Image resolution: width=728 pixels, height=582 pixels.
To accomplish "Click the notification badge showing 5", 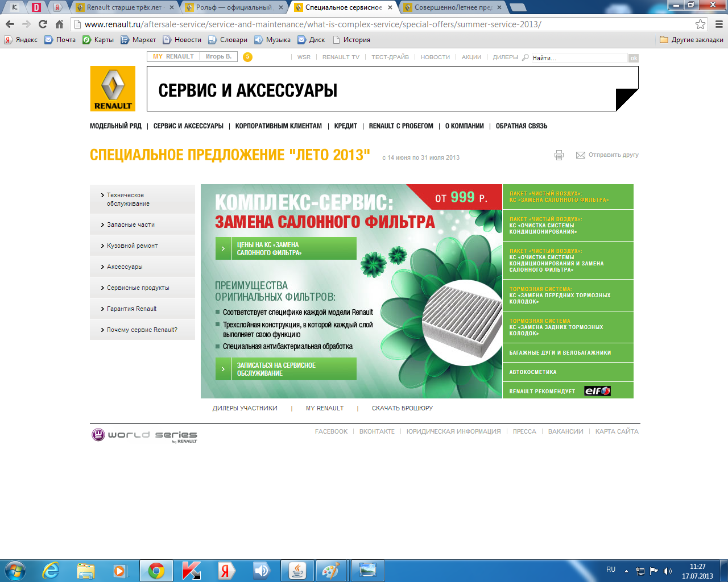I will click(247, 57).
